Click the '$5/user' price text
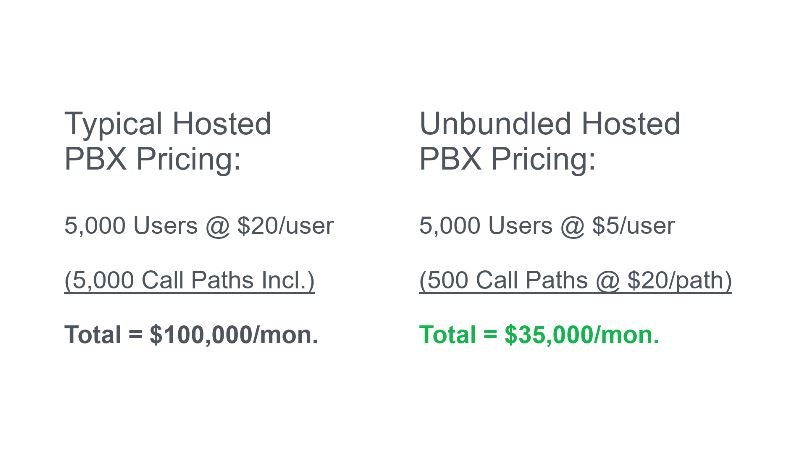Image resolution: width=801 pixels, height=449 pixels. click(633, 226)
